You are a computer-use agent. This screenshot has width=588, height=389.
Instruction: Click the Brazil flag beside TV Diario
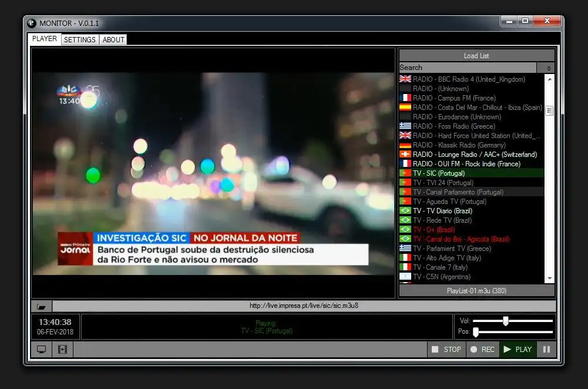pos(405,210)
